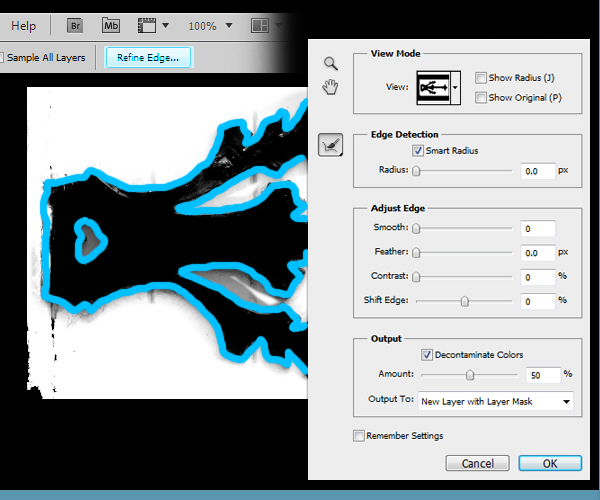Open the 100% zoom level dropdown
Viewport: 600px width, 500px height.
point(229,26)
